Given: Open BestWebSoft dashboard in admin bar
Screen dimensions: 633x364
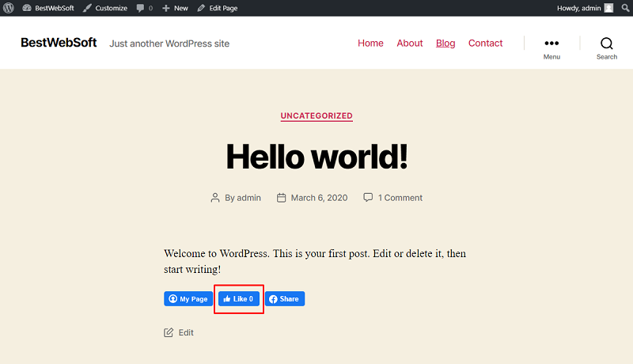Looking at the screenshot, I should pos(48,8).
